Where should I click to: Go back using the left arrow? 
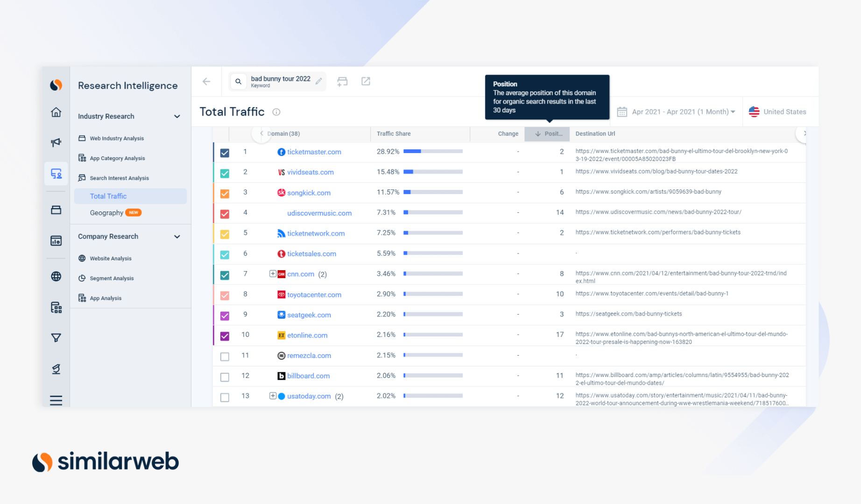click(206, 82)
